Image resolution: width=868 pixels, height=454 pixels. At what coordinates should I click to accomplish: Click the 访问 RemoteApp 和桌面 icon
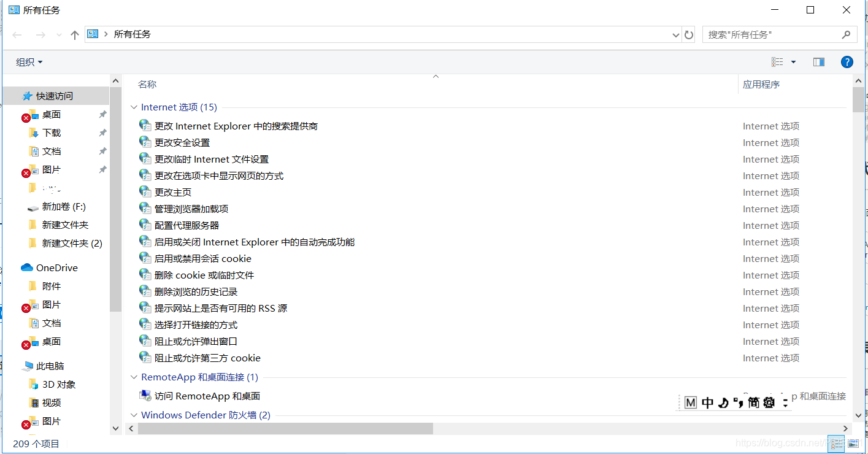click(145, 395)
